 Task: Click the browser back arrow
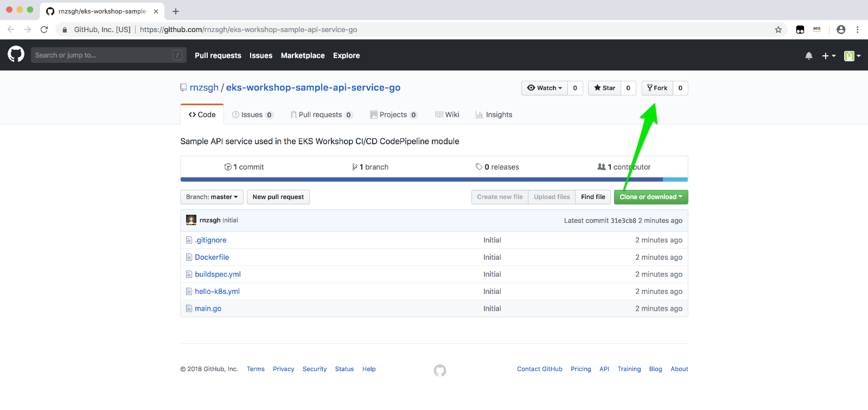click(11, 30)
